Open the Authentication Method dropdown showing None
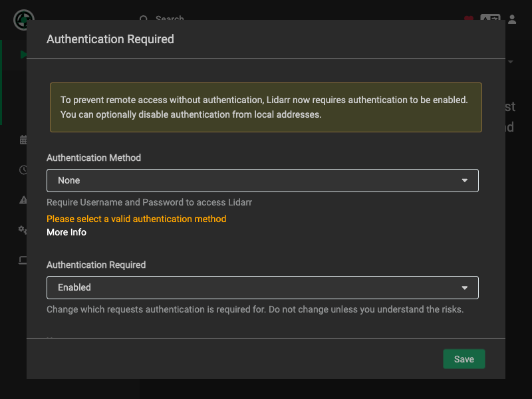532x399 pixels. point(262,180)
